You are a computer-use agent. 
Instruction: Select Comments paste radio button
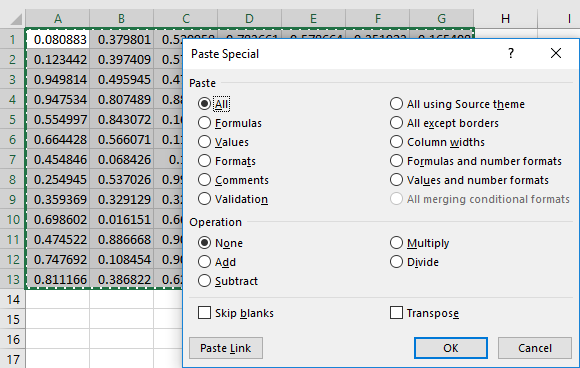point(205,180)
